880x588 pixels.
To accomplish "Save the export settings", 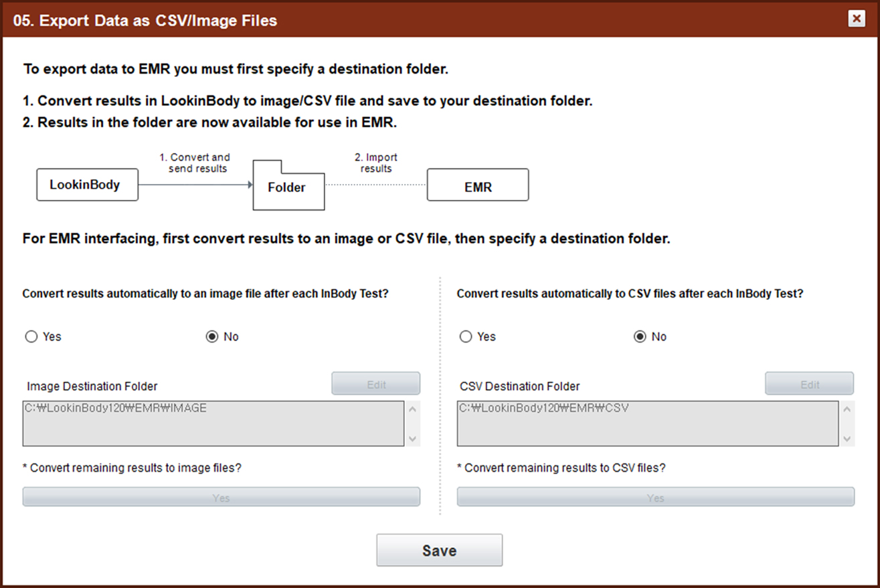I will pyautogui.click(x=440, y=551).
